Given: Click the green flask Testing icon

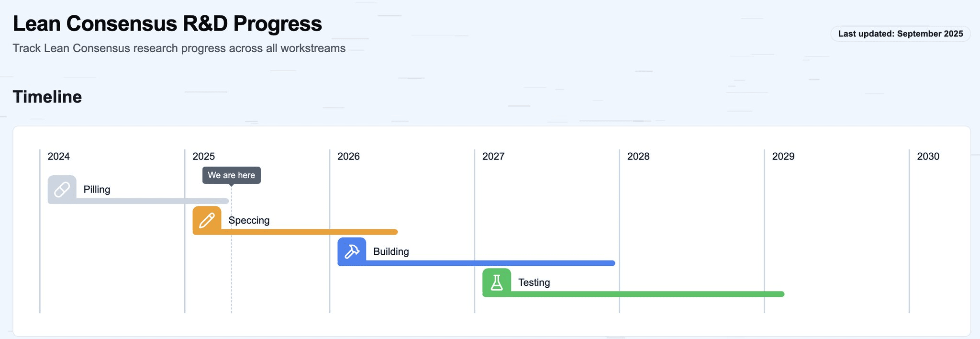Looking at the screenshot, I should click(497, 282).
